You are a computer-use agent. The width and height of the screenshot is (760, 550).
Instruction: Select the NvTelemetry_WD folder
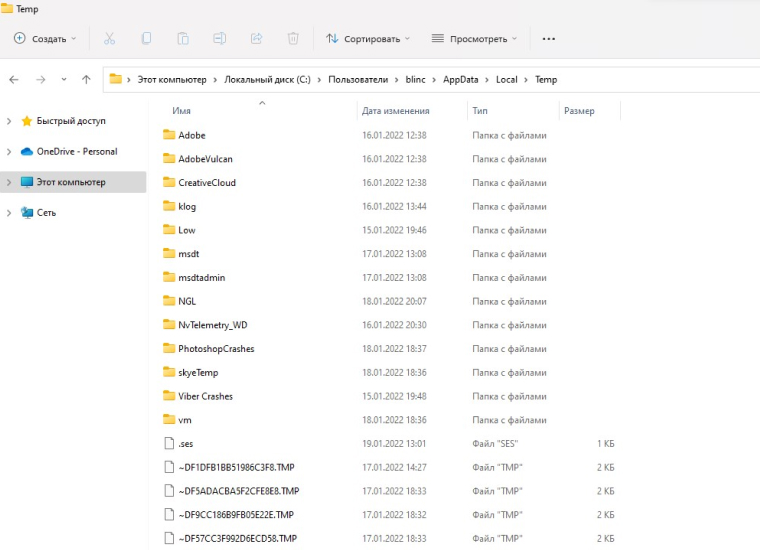212,325
